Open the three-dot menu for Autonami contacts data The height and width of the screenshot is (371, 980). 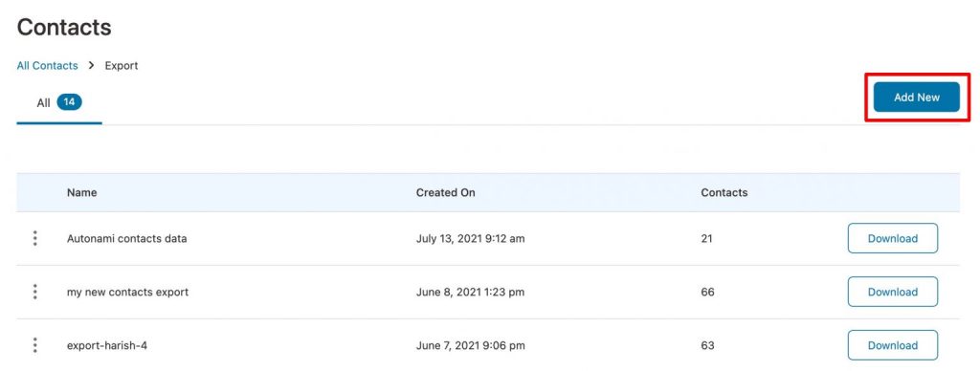click(35, 238)
